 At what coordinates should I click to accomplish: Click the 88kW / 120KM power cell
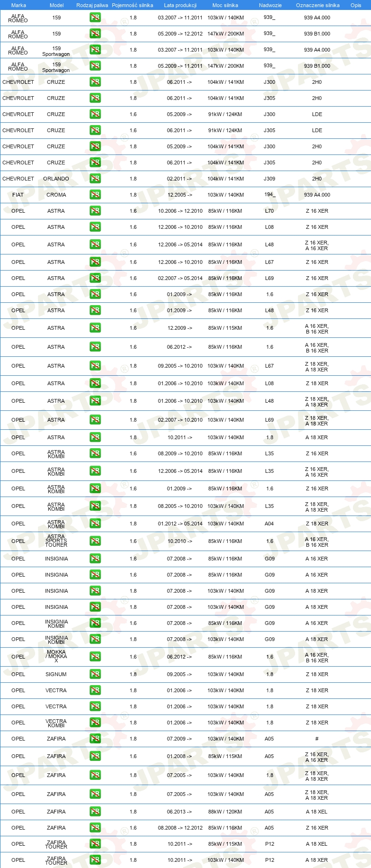tap(225, 812)
